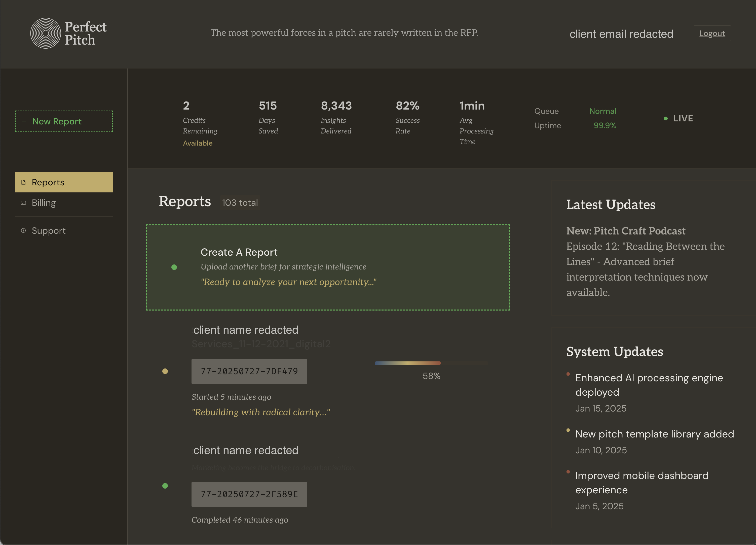
Task: Switch to the Billing section
Action: pyautogui.click(x=44, y=203)
